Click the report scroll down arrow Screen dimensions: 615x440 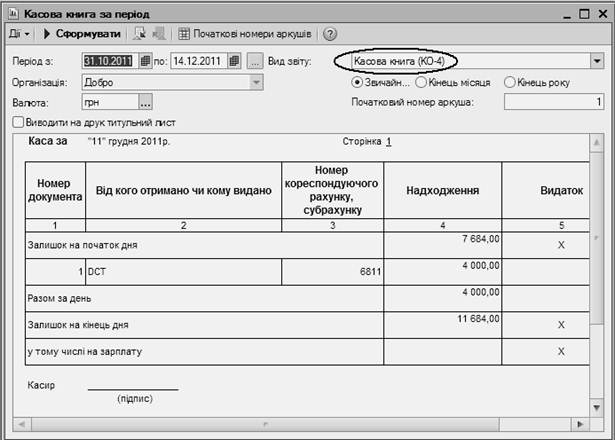(x=597, y=408)
